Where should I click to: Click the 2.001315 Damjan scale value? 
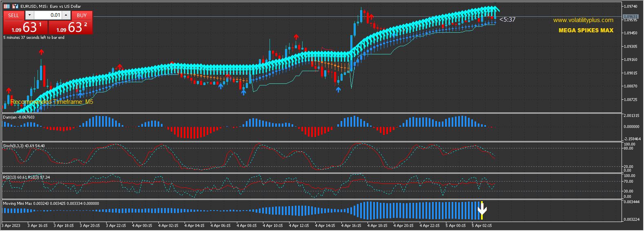point(631,116)
